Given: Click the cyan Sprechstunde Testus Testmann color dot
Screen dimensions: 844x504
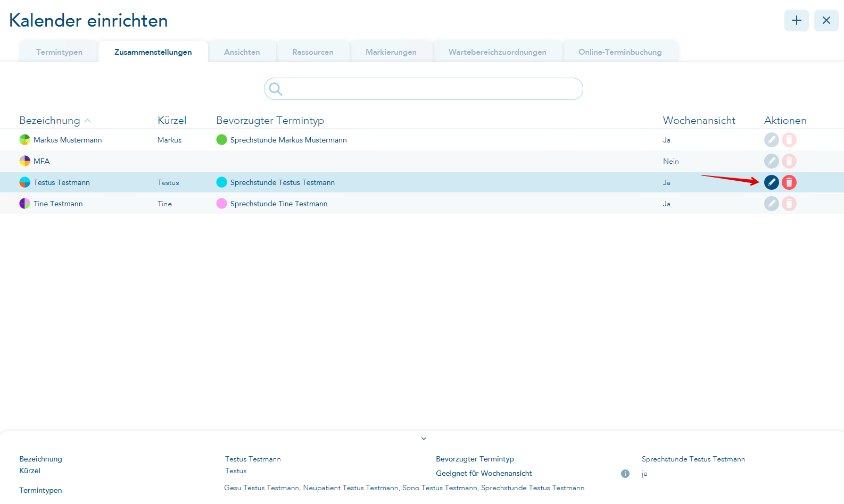Looking at the screenshot, I should point(221,182).
